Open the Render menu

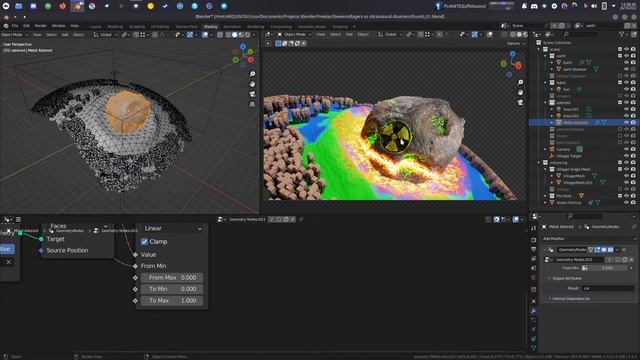click(40, 26)
